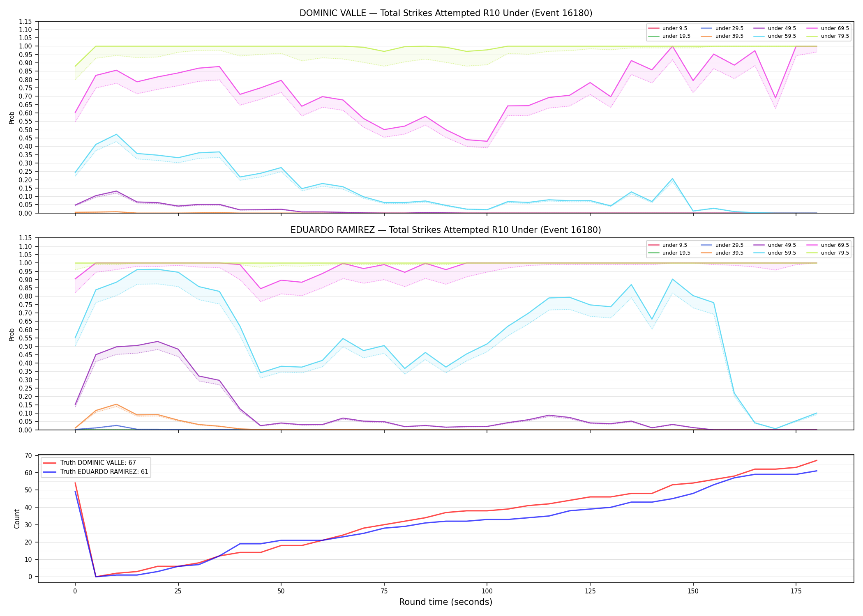
Task: Click y-tick '0.00' on Eduardo Ramirez chart
Action: tap(25, 430)
